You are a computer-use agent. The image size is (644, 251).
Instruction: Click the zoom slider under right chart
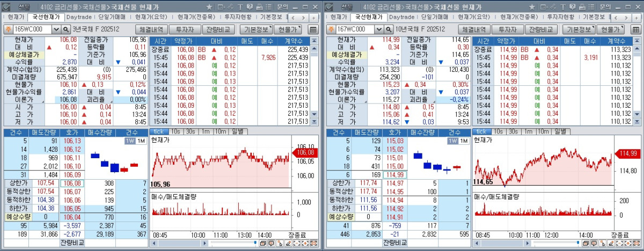click(x=556, y=243)
